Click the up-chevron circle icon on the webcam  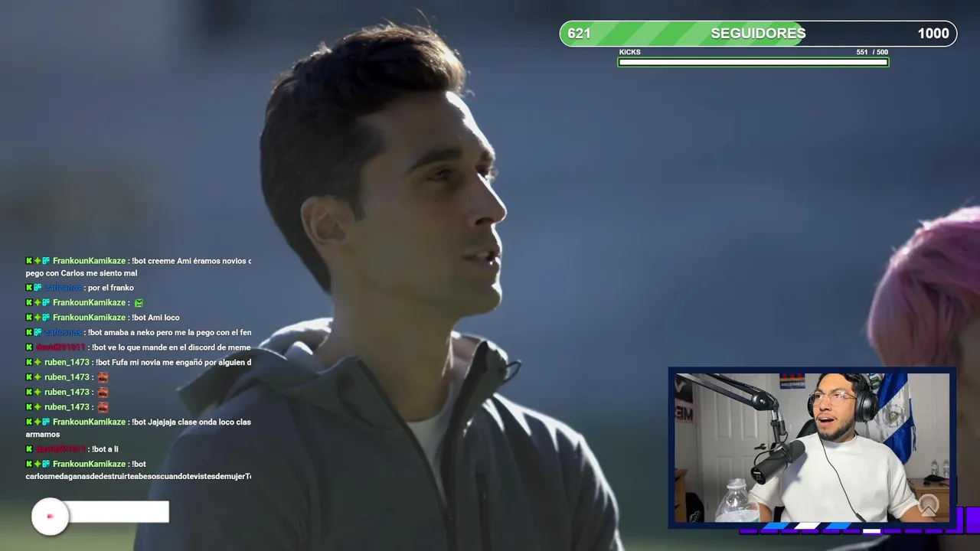point(929,504)
